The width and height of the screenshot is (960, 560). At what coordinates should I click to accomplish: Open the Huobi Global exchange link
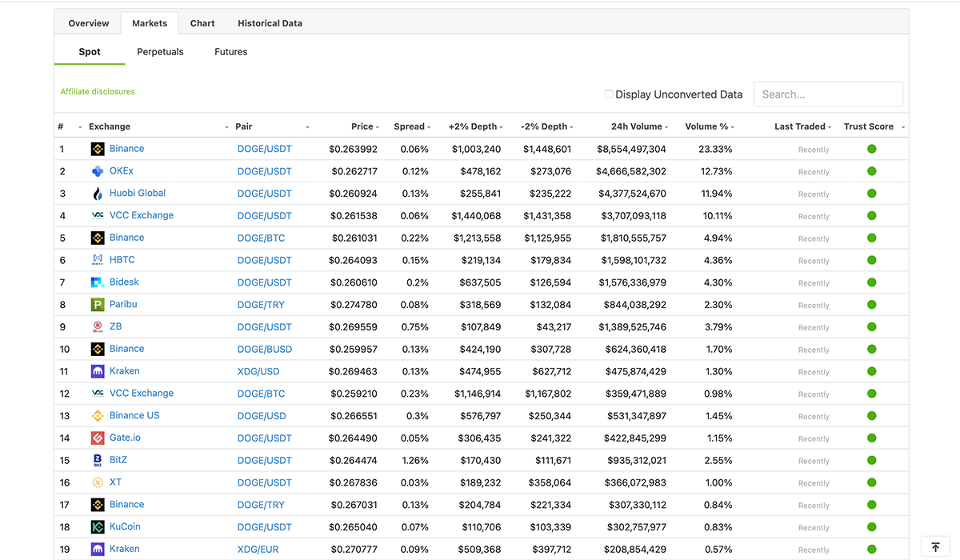138,193
